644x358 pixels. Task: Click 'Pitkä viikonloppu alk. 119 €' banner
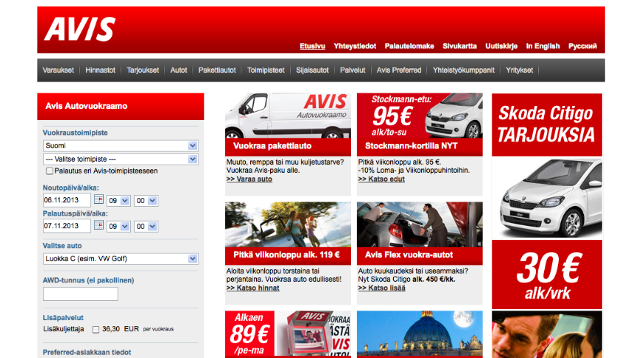(x=288, y=233)
